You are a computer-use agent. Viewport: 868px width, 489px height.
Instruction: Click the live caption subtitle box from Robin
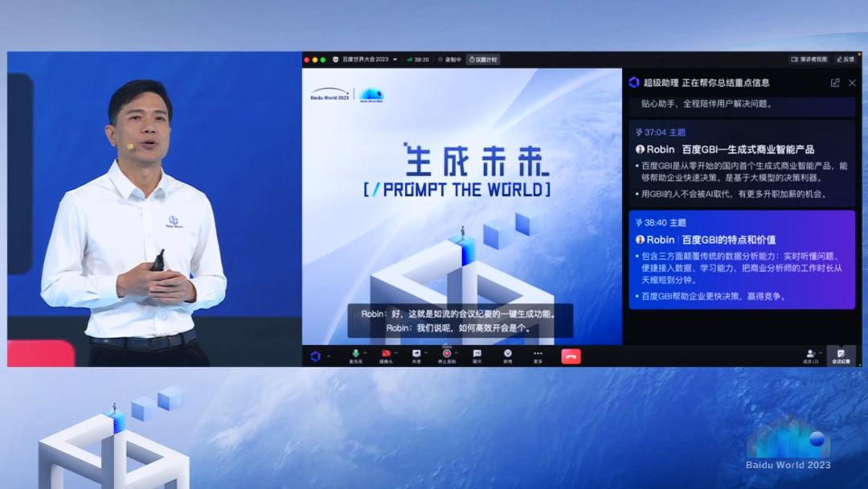point(460,321)
